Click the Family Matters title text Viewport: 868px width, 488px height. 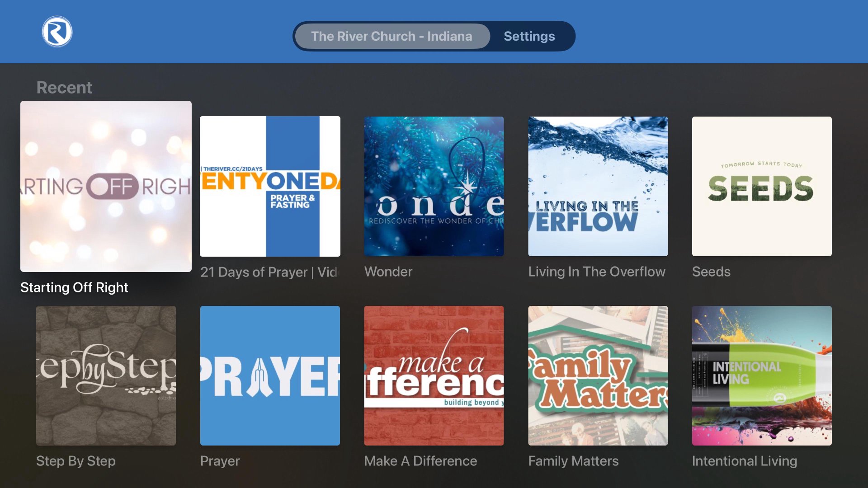(x=573, y=461)
